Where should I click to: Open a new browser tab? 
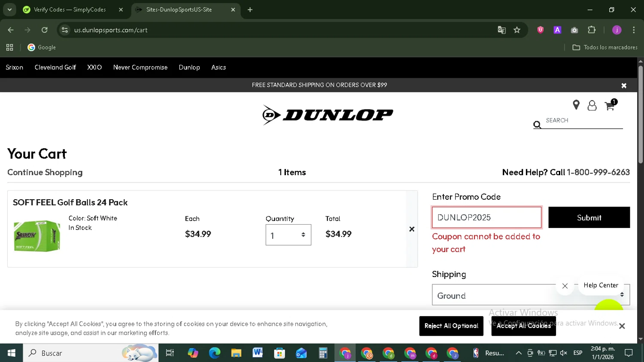coord(250,10)
